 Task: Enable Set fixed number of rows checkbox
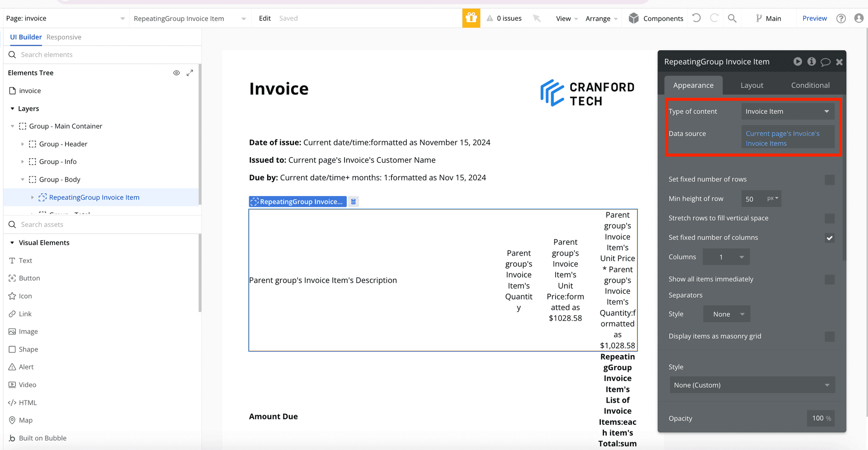coord(830,180)
